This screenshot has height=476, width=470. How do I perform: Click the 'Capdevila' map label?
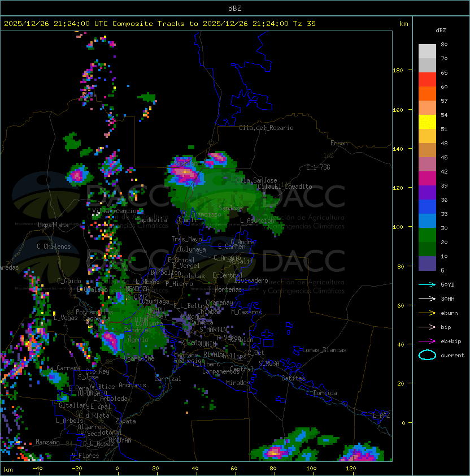click(152, 220)
